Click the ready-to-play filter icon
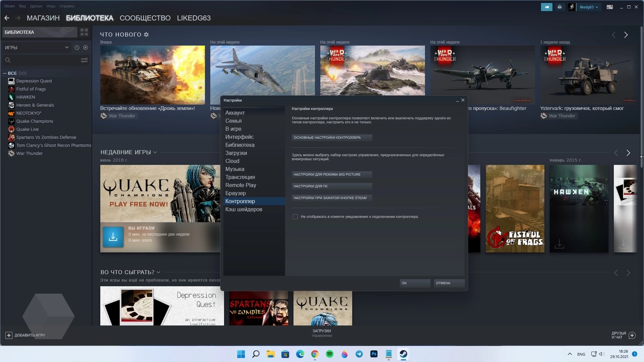 pyautogui.click(x=86, y=48)
